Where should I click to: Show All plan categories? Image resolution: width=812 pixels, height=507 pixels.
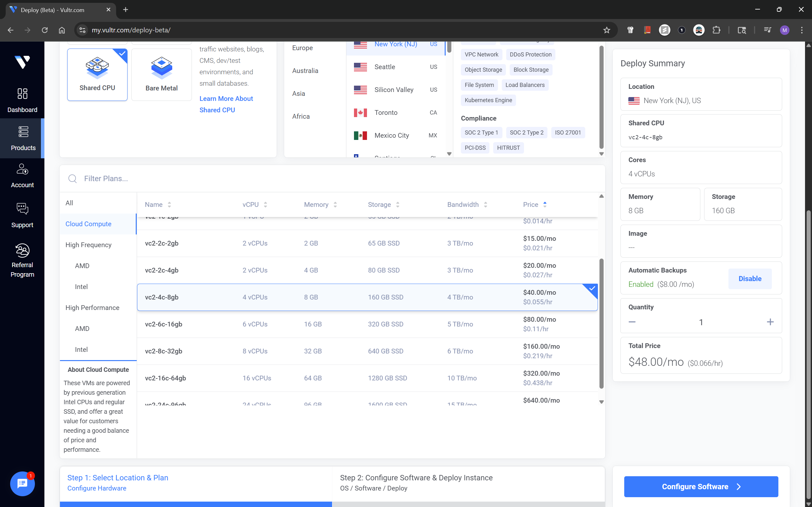point(98,203)
